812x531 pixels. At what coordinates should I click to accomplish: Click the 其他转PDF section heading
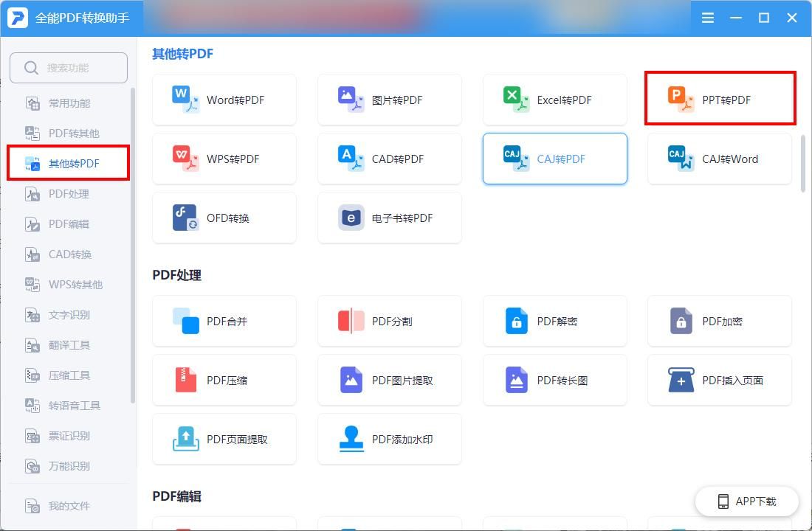click(x=183, y=54)
